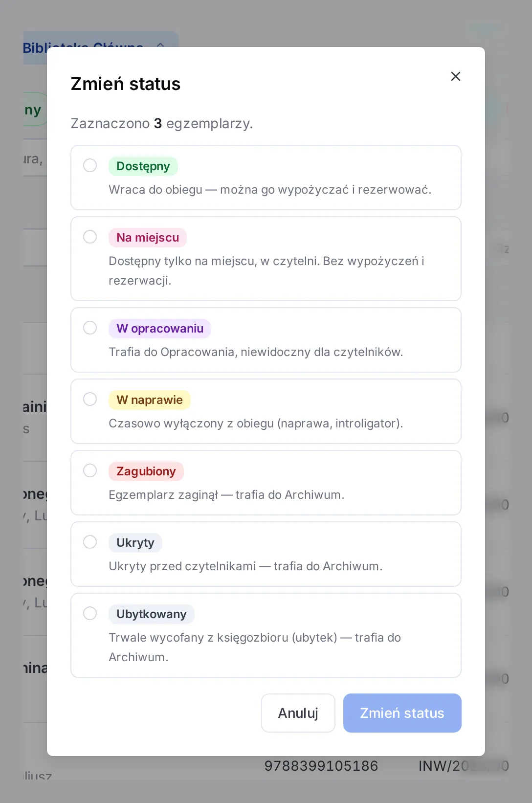Image resolution: width=532 pixels, height=803 pixels.
Task: Click the purple W opracowaniu badge
Action: click(x=160, y=329)
